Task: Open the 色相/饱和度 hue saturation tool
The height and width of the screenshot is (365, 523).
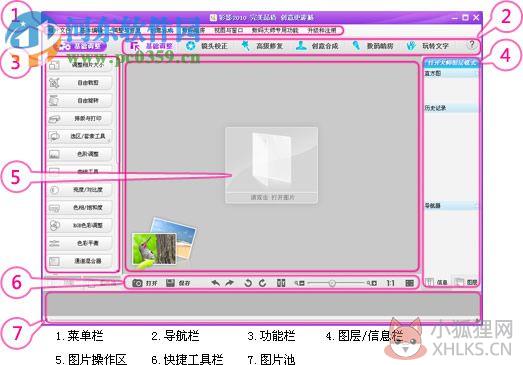Action: point(80,208)
